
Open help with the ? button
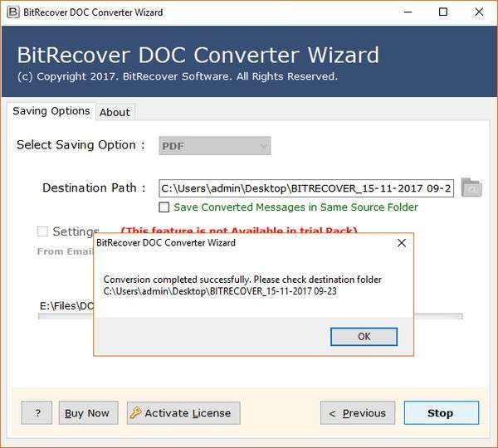pos(37,413)
